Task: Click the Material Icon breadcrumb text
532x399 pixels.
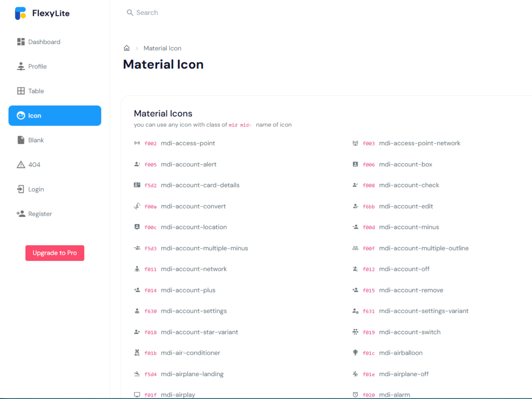Action: point(163,48)
